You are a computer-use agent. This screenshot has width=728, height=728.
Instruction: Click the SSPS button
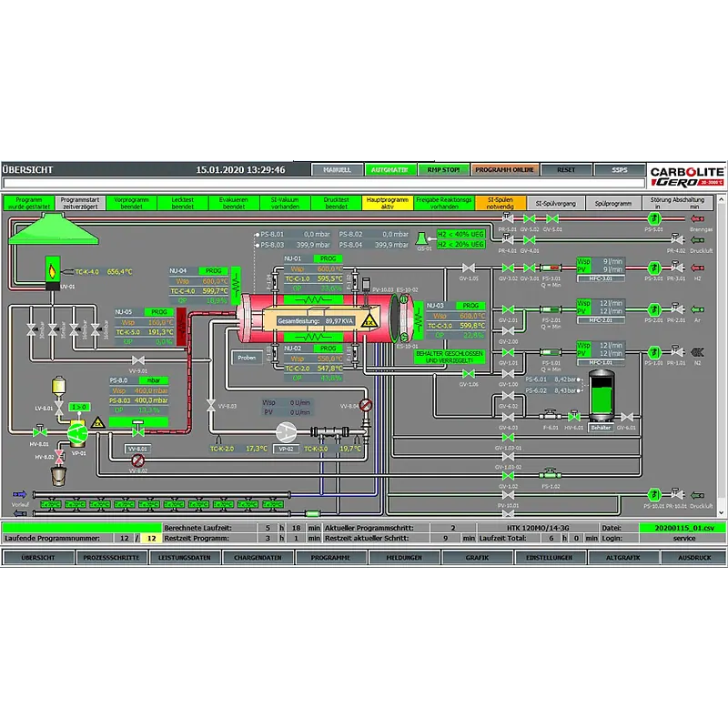[620, 169]
